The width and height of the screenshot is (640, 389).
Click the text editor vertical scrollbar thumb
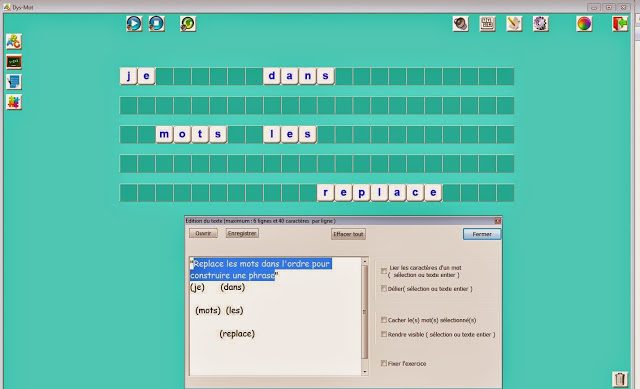tap(365, 312)
